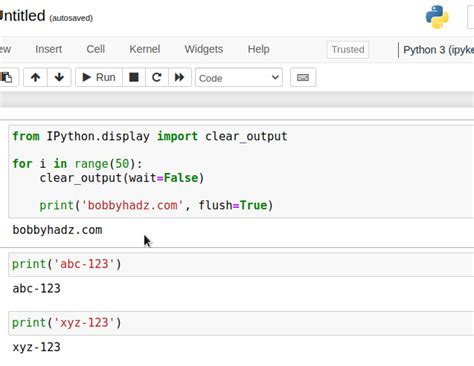The width and height of the screenshot is (474, 366).
Task: Restart kernel and run all cells
Action: tap(180, 77)
